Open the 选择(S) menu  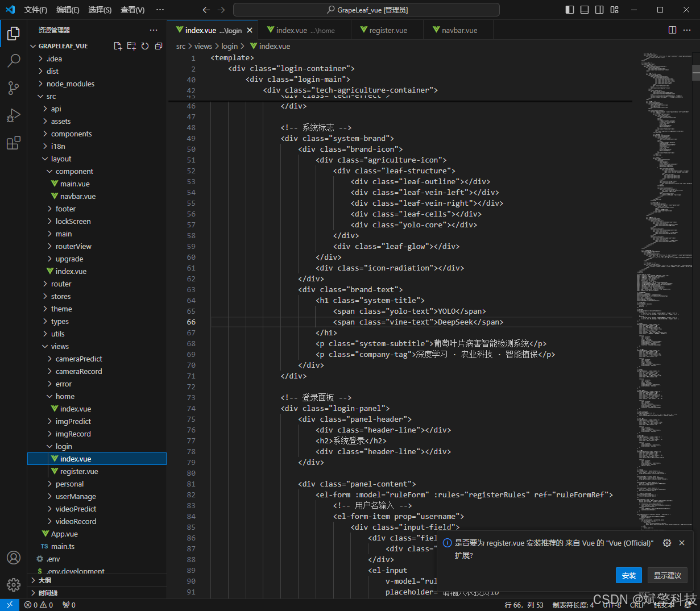(100, 10)
